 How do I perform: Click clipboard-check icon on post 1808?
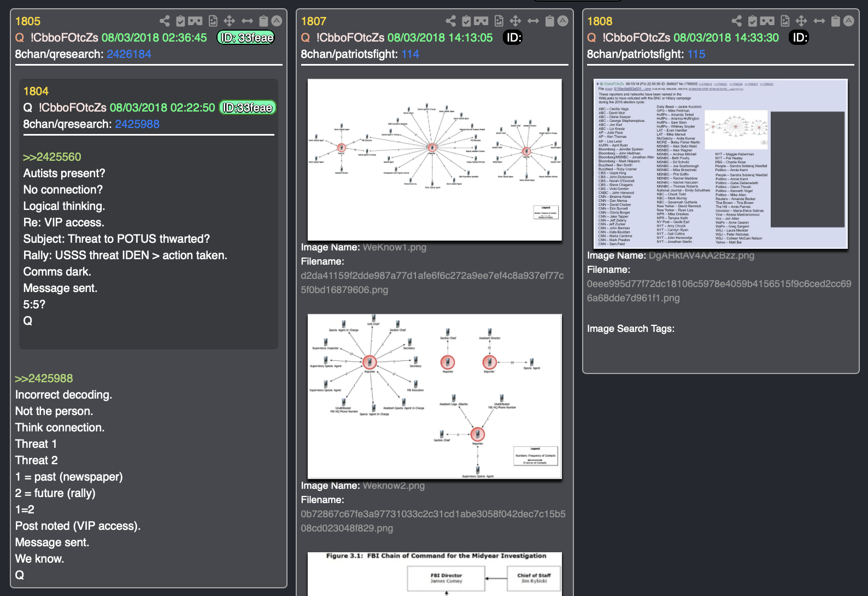click(753, 21)
